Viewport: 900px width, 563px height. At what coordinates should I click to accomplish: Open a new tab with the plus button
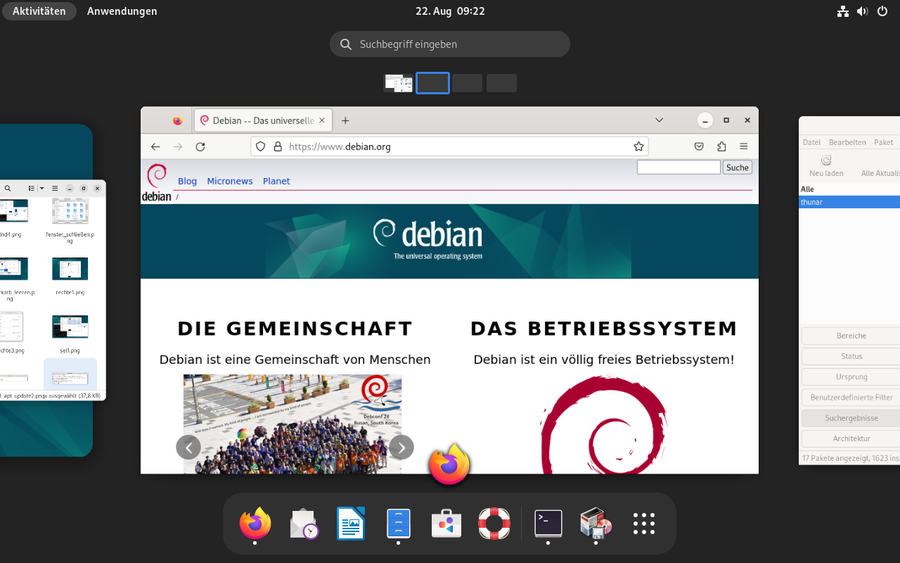click(x=345, y=121)
